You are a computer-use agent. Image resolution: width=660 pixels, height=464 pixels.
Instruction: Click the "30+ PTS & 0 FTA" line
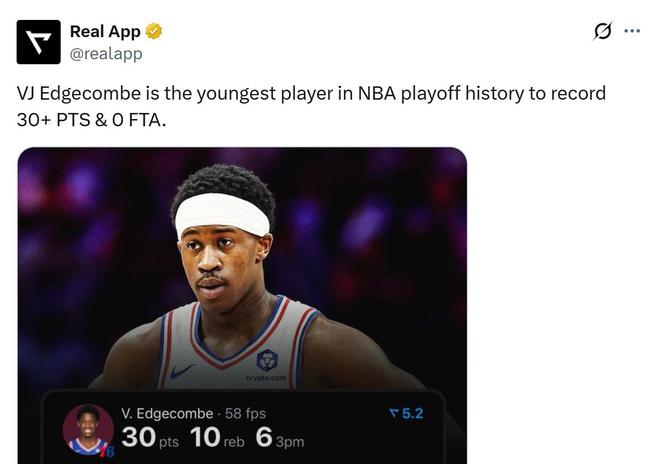92,117
